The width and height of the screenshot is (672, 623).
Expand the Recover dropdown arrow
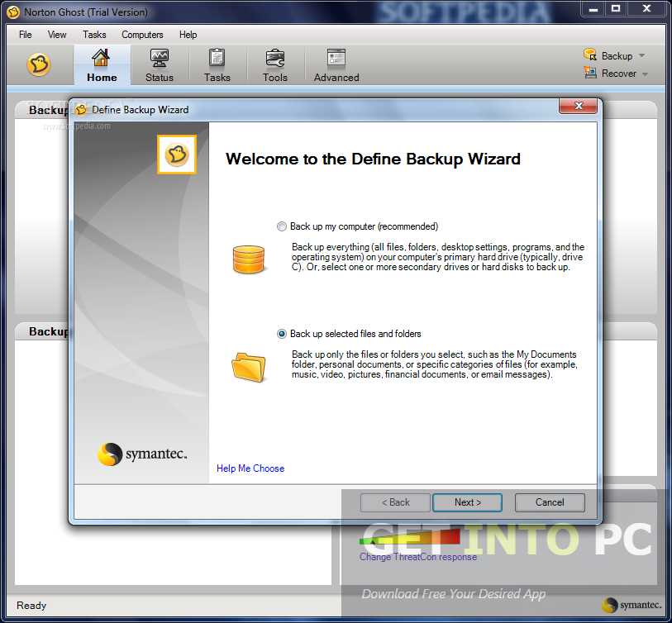(645, 74)
